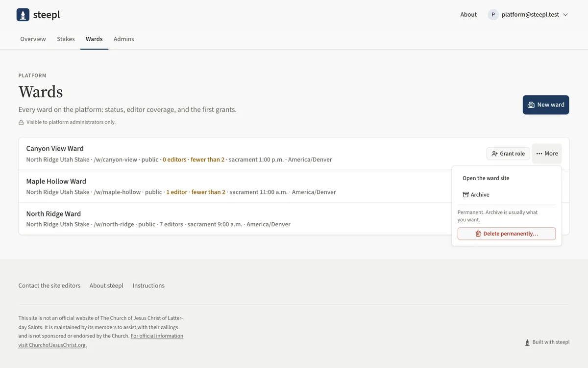Viewport: 588px width, 368px height.
Task: Click the "0 editors · fewer than 2" warning
Action: coord(194,159)
